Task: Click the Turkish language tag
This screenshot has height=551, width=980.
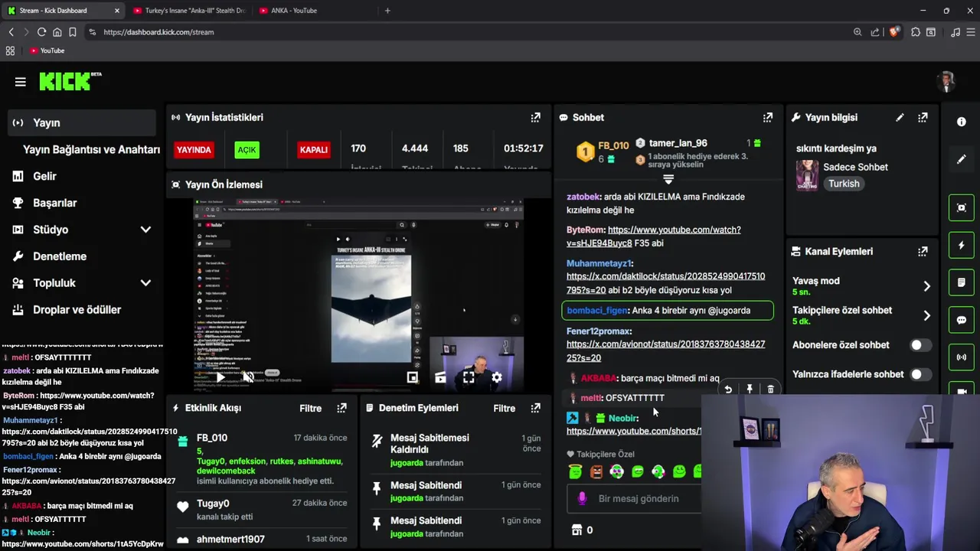Action: tap(844, 184)
